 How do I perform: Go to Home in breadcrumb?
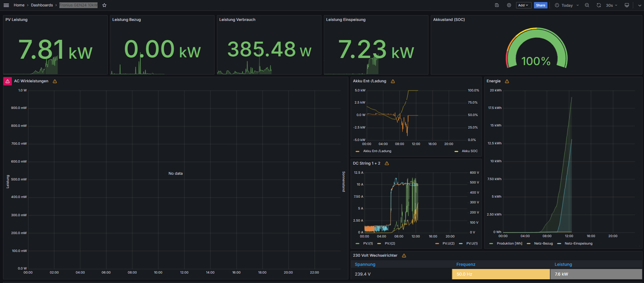point(19,5)
